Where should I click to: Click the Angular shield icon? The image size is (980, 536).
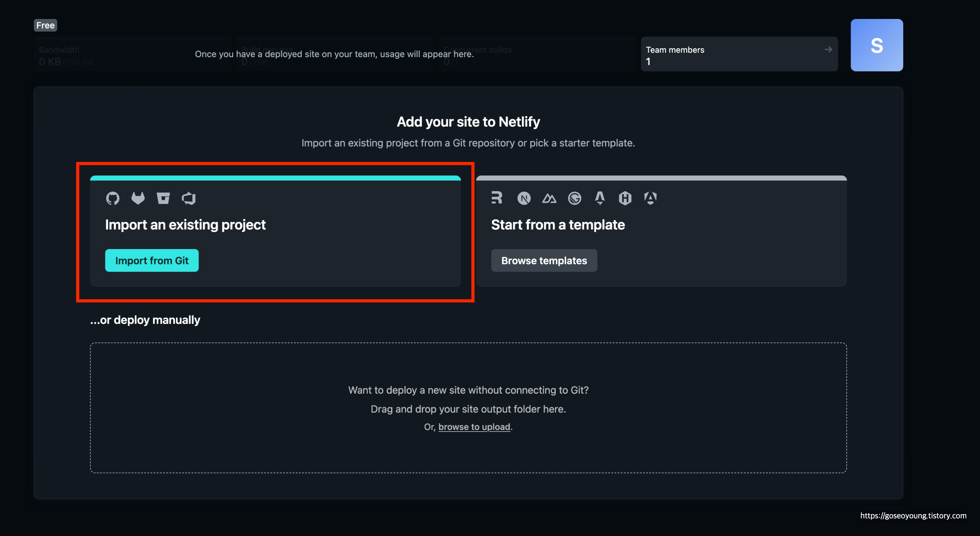click(x=650, y=198)
